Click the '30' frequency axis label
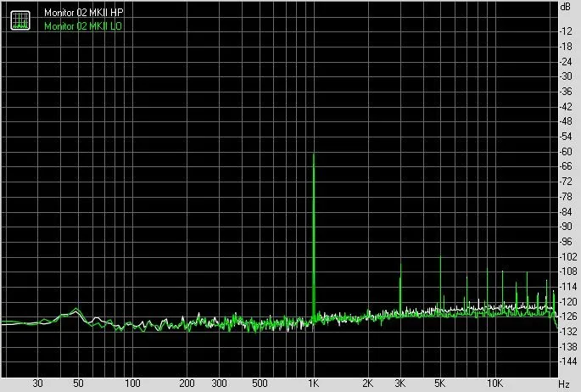581x392 pixels. (x=37, y=384)
